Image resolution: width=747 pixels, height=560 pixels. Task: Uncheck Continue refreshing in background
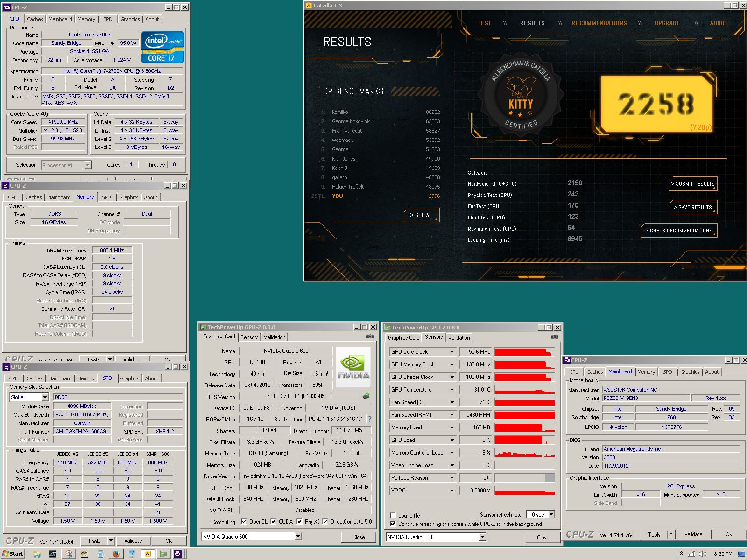tap(393, 524)
